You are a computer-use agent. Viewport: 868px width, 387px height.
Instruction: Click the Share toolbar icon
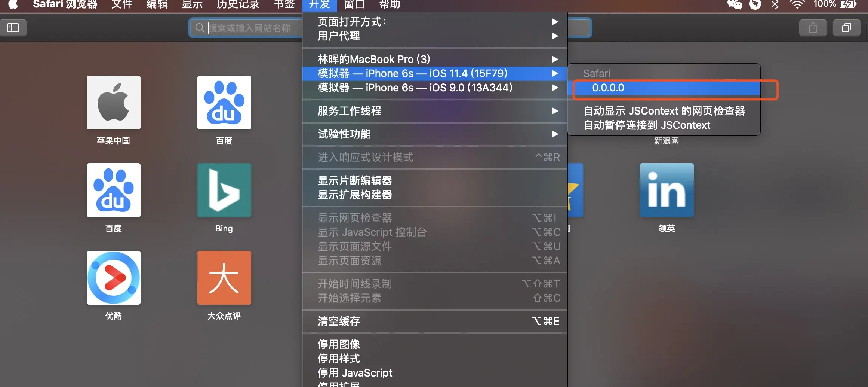813,28
